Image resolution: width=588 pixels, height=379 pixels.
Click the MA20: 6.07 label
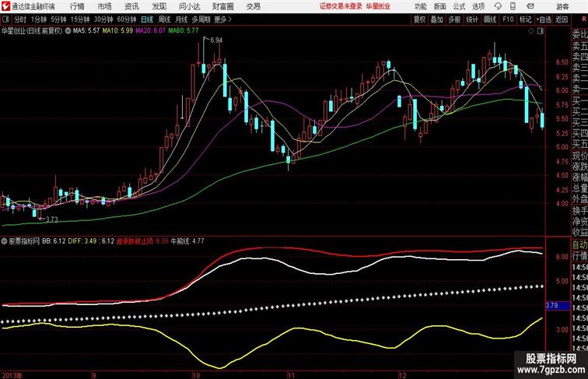(150, 31)
